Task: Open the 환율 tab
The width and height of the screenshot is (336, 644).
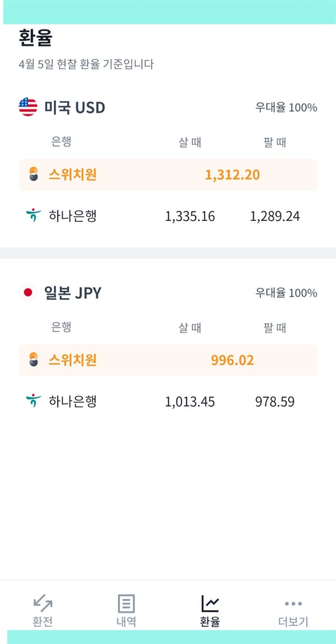Action: coord(210,610)
